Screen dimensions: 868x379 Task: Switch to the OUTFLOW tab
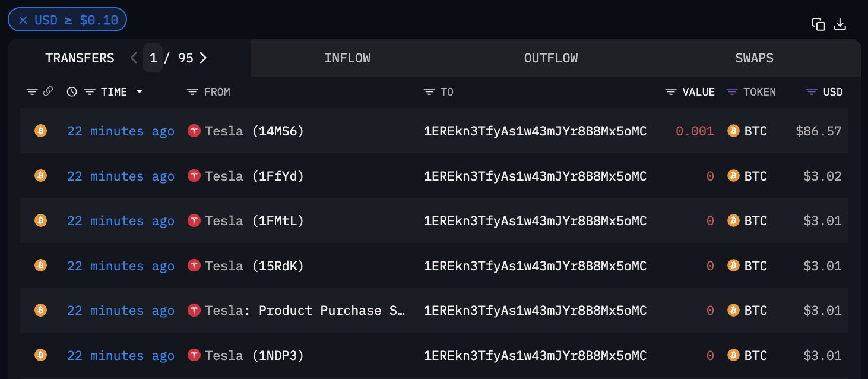tap(551, 58)
